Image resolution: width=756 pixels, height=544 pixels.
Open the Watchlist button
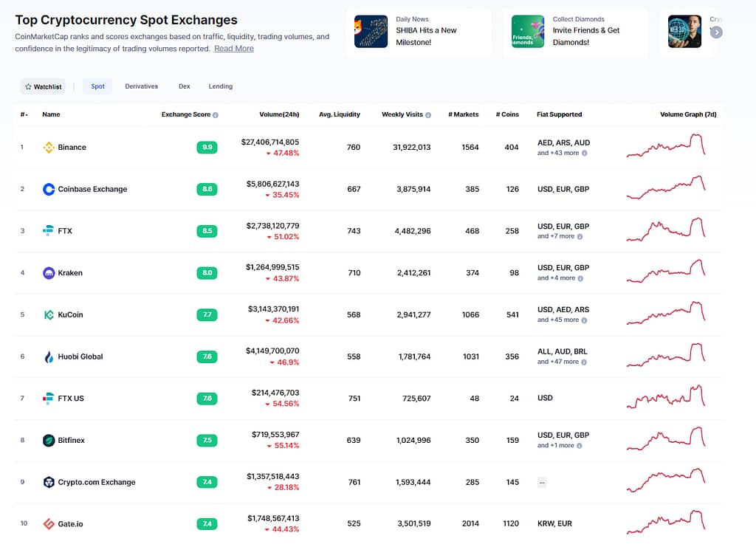(x=43, y=87)
